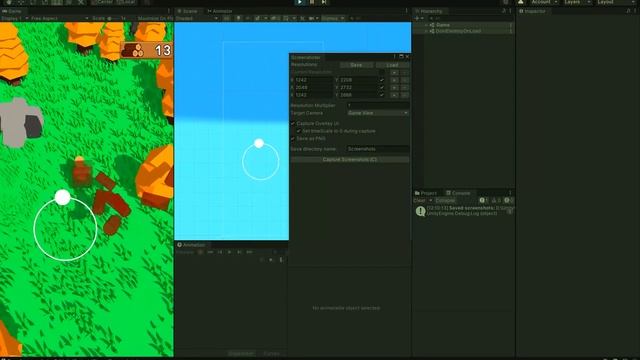Screen dimensions: 640x360
Task: Expand the Game scene arrow in Hierarchy
Action: 426,25
